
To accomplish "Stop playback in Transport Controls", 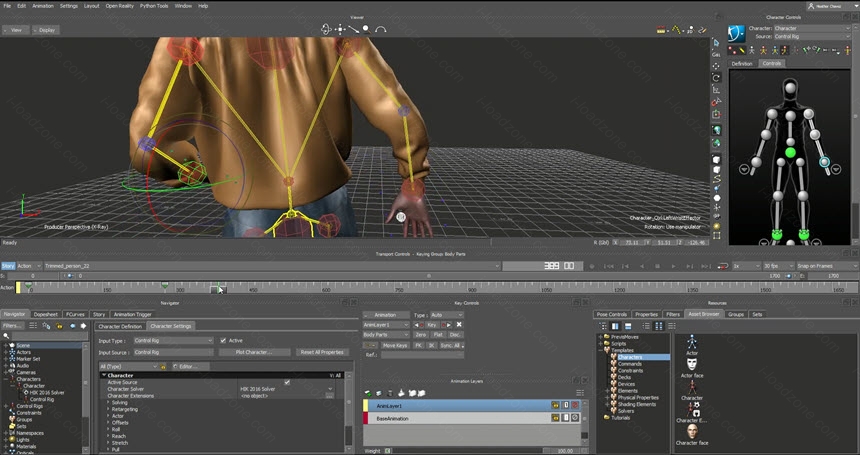I will coord(658,266).
